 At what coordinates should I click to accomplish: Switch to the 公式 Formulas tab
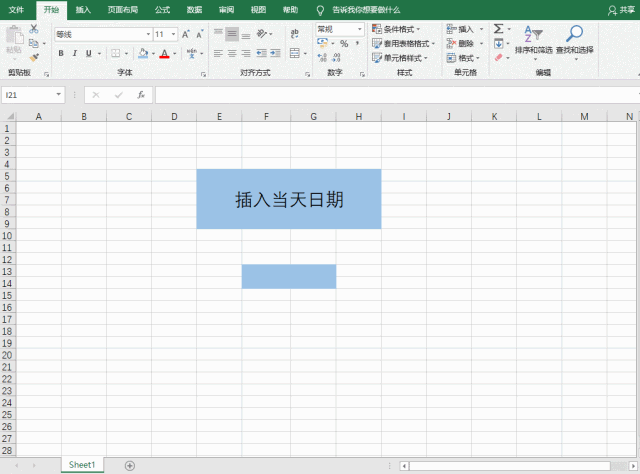162,10
